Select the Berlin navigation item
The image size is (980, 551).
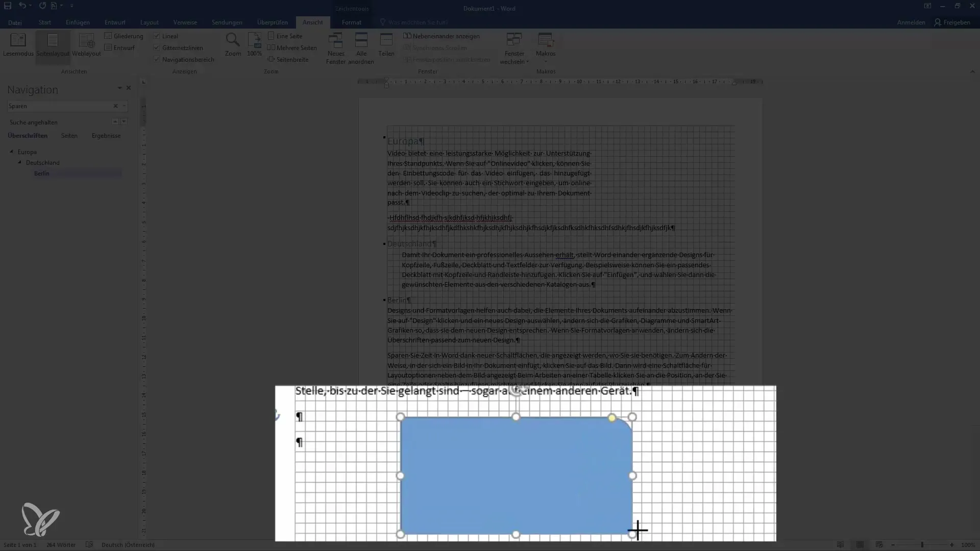tap(42, 173)
